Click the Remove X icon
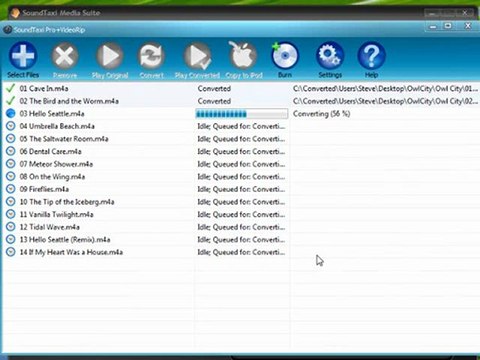 pos(65,55)
